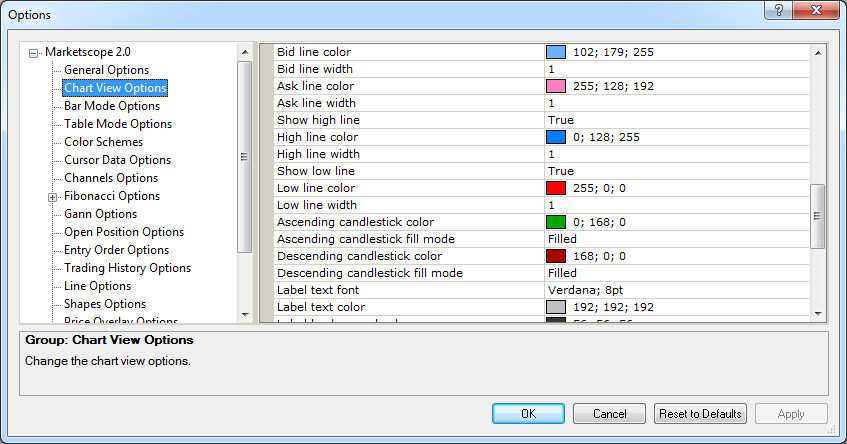The height and width of the screenshot is (444, 847).
Task: Open Cursor Data Options
Action: click(117, 160)
